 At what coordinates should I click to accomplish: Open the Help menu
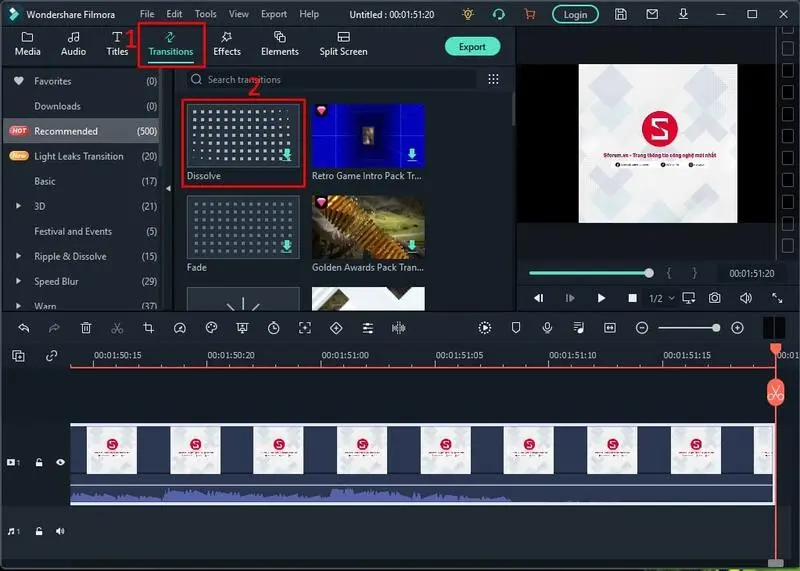(309, 14)
